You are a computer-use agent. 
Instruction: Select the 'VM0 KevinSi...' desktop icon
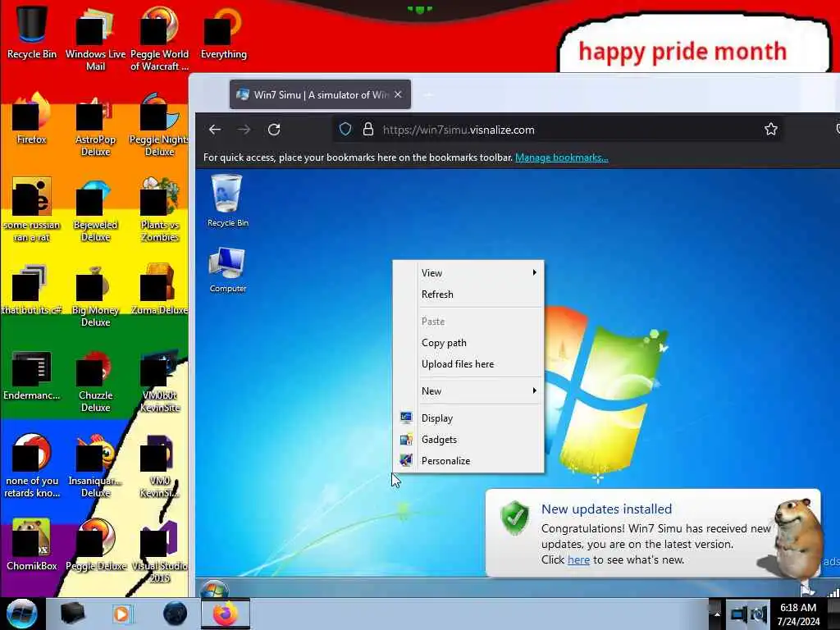159,465
